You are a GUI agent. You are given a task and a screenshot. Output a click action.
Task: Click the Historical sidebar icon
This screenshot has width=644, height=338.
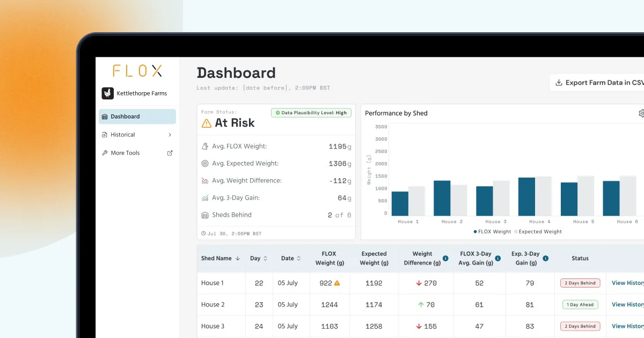105,135
